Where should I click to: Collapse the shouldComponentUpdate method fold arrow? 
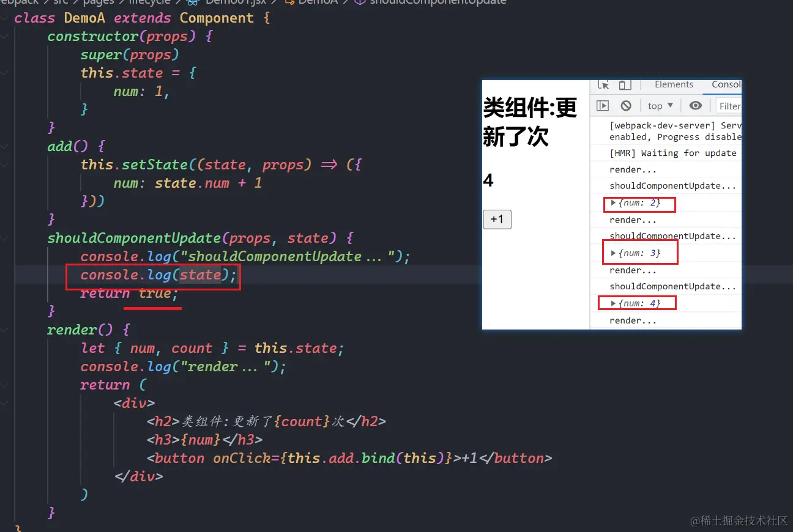click(4, 238)
